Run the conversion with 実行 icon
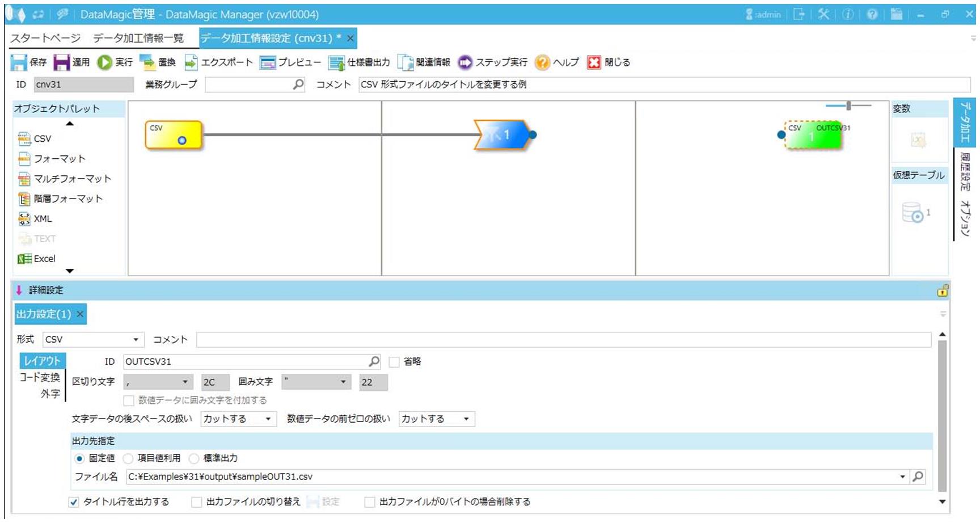 coord(105,62)
